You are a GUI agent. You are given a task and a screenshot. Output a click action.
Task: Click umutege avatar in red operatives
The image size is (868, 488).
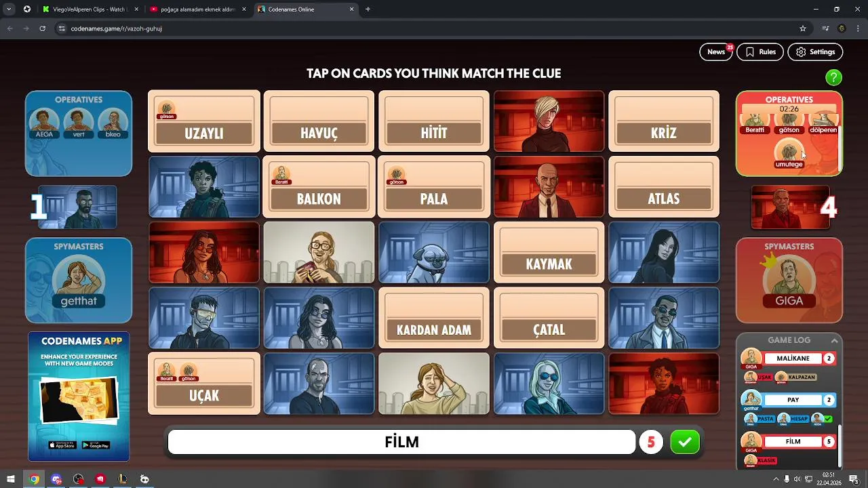(x=789, y=155)
